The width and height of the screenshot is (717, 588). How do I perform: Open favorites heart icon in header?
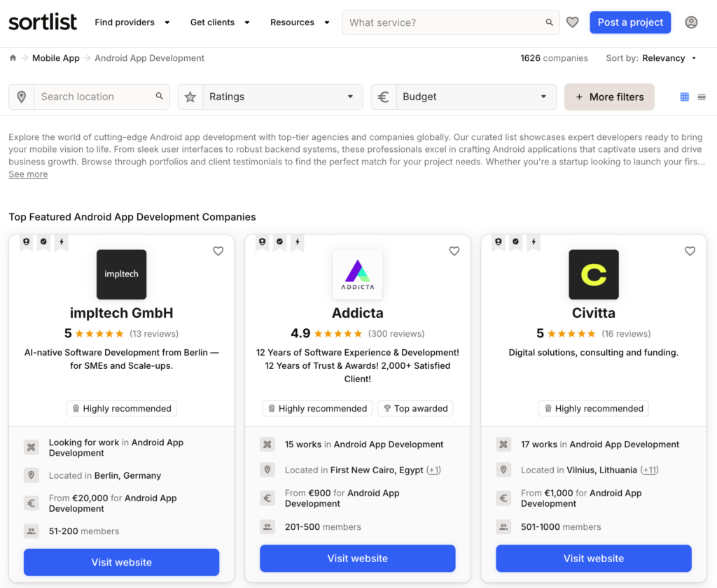pyautogui.click(x=573, y=22)
